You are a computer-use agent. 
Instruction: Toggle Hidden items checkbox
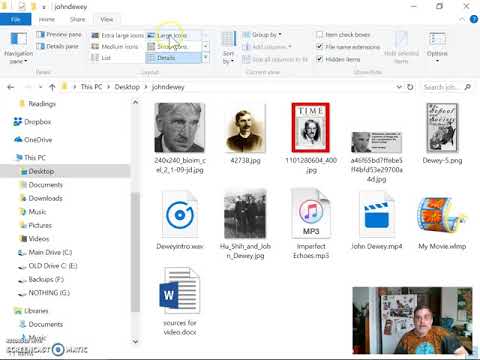click(x=338, y=59)
